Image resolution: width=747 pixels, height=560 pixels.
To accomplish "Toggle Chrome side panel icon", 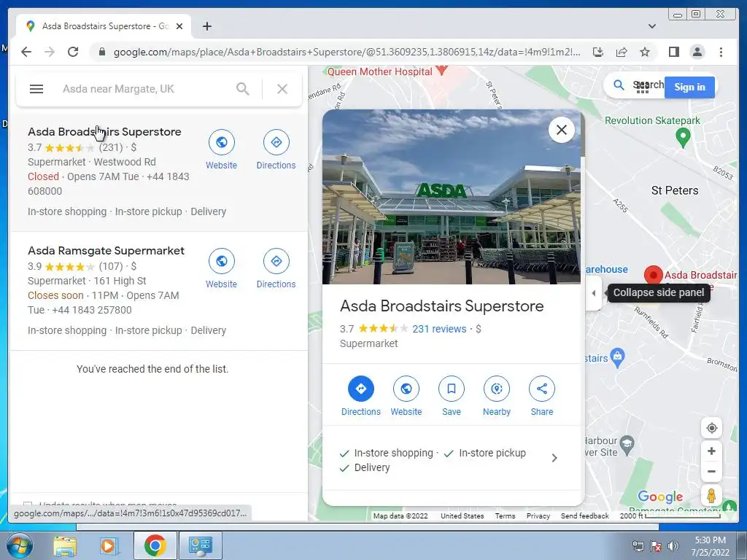I will (x=673, y=52).
